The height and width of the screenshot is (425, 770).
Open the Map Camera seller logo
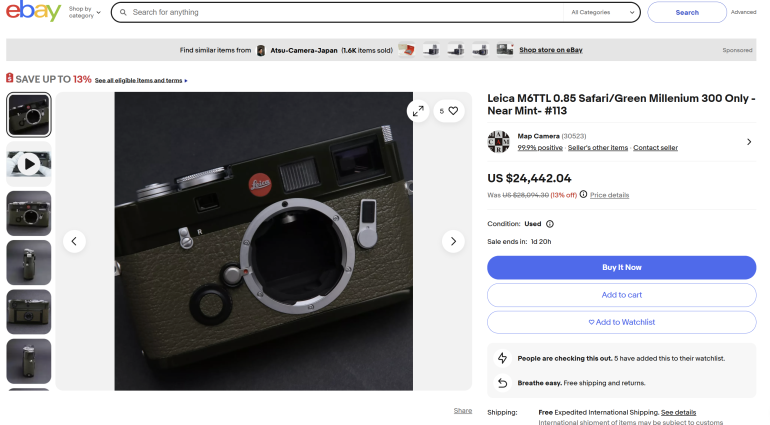pyautogui.click(x=498, y=142)
